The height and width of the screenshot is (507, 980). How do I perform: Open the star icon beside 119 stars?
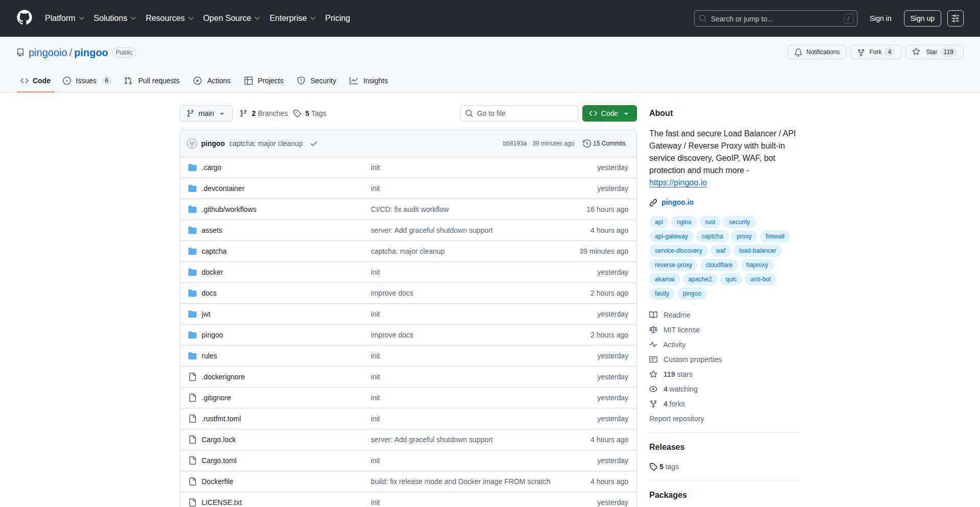tap(653, 374)
